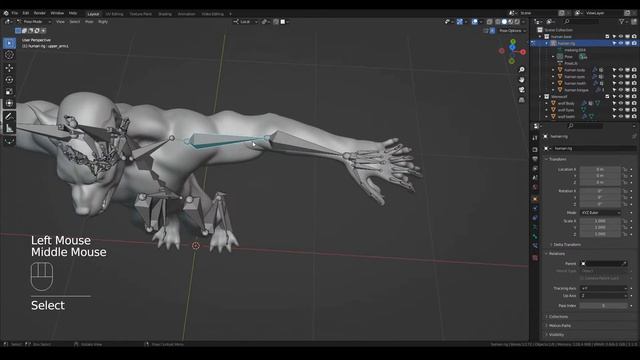Activate the Rotate tool
Screen dimensions: 640x360
coord(9,80)
